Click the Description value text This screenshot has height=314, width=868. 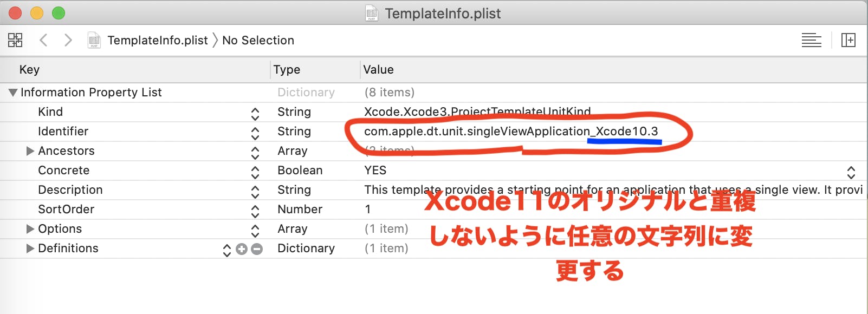pos(613,190)
